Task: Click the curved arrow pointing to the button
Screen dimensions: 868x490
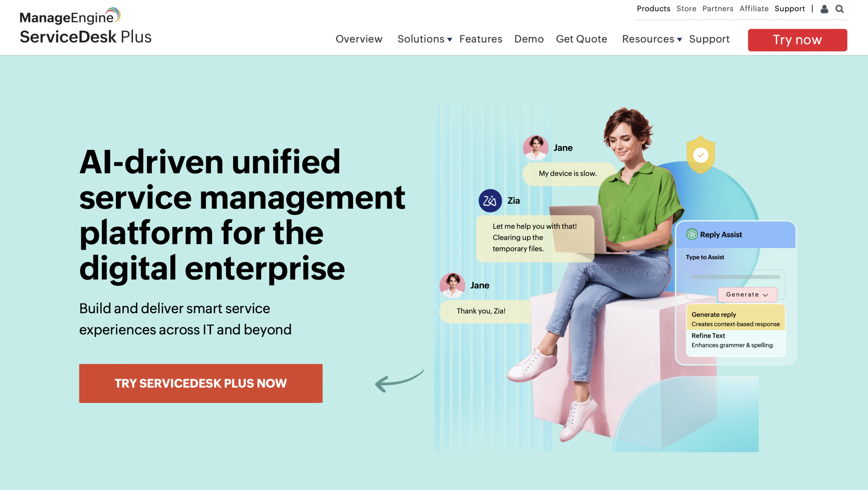Action: tap(399, 381)
